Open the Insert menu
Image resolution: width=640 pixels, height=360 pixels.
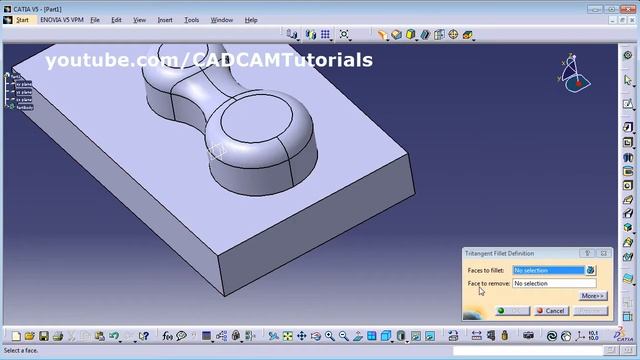pyautogui.click(x=165, y=20)
